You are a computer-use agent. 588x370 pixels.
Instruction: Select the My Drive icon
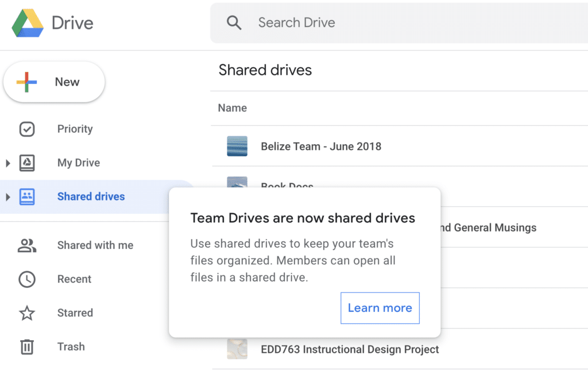point(27,163)
